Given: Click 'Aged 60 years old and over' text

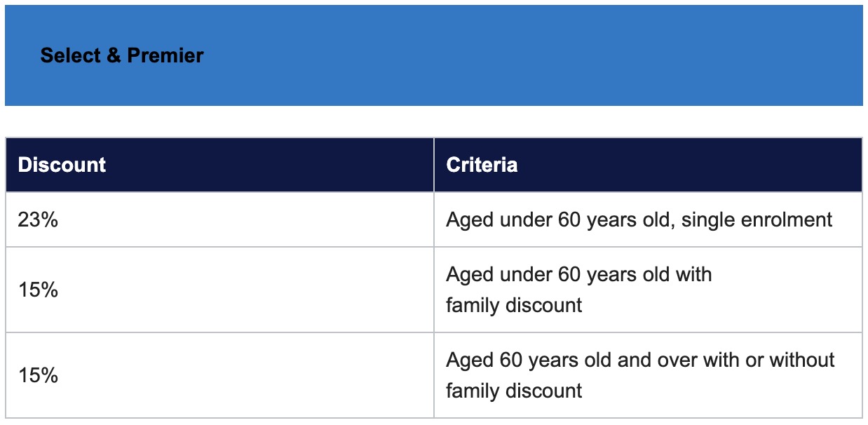Looking at the screenshot, I should [x=575, y=360].
